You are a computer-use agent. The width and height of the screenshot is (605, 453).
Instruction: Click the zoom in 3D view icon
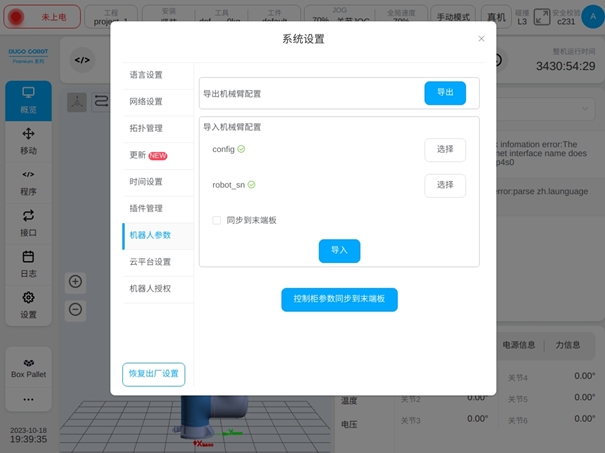(x=75, y=282)
